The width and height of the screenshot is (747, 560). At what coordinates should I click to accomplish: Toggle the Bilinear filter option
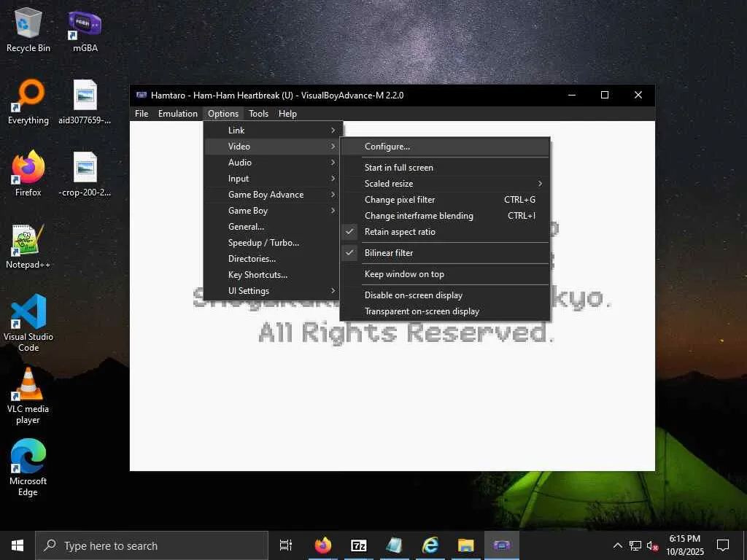click(x=445, y=253)
